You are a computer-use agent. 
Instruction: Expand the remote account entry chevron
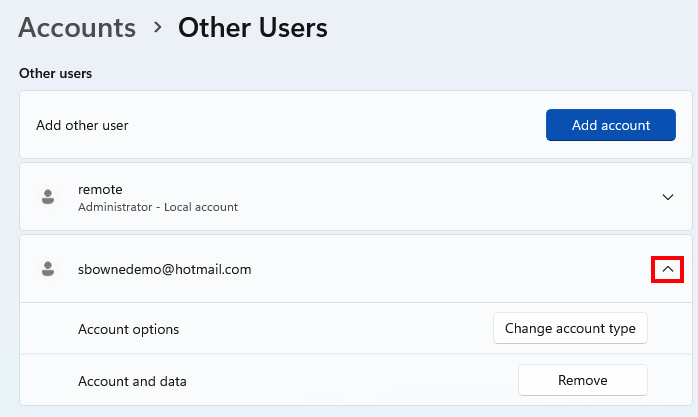click(x=668, y=197)
